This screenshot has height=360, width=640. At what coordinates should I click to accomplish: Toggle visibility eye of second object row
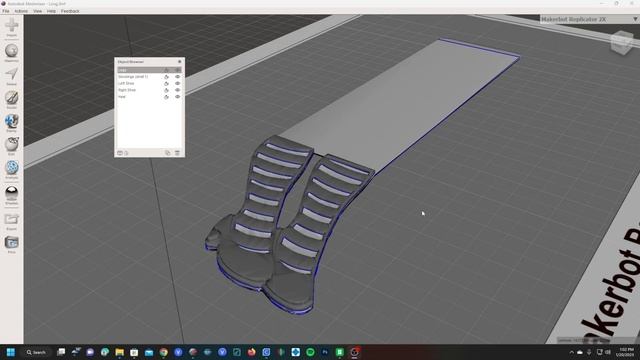[178, 77]
